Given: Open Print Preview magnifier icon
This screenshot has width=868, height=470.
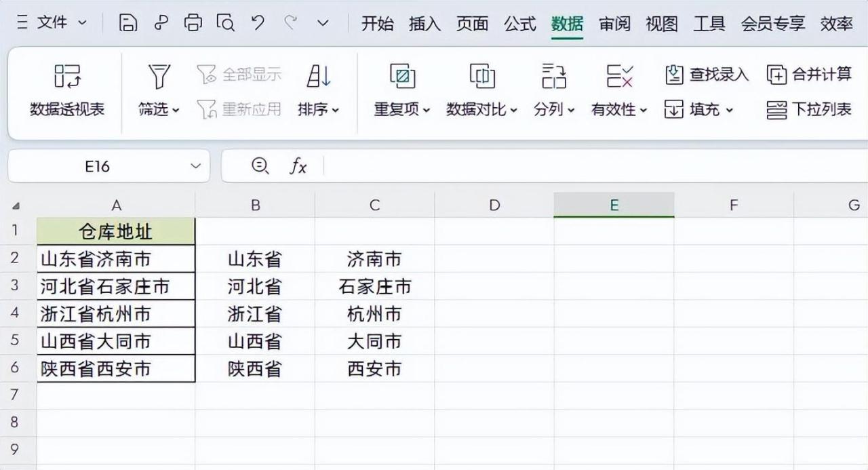Looking at the screenshot, I should (226, 23).
